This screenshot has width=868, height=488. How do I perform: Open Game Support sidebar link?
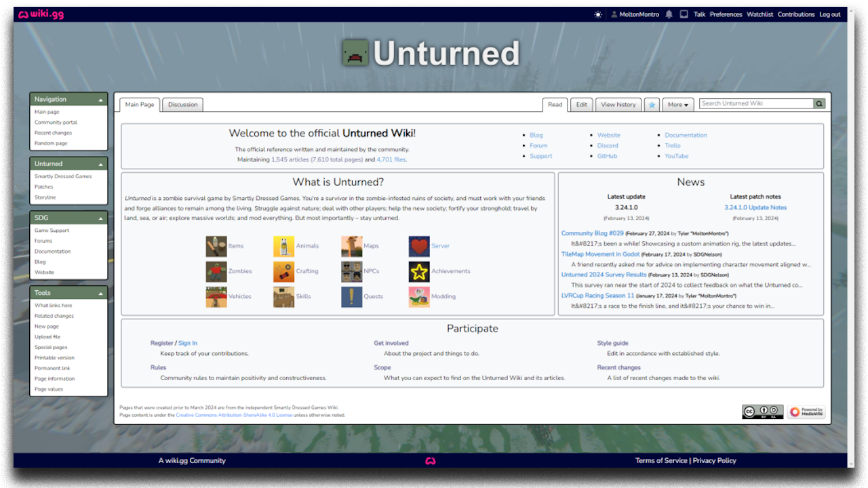[52, 230]
